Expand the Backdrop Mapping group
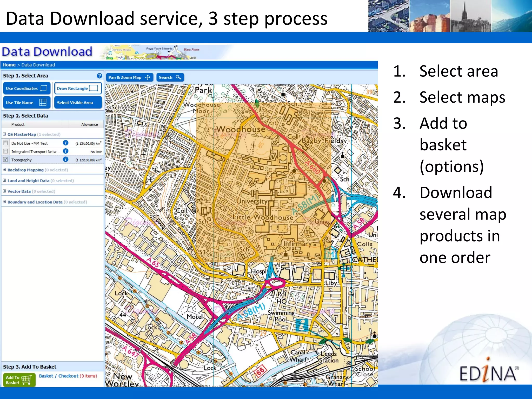Viewport: 532px width, 399px height. (x=4, y=170)
